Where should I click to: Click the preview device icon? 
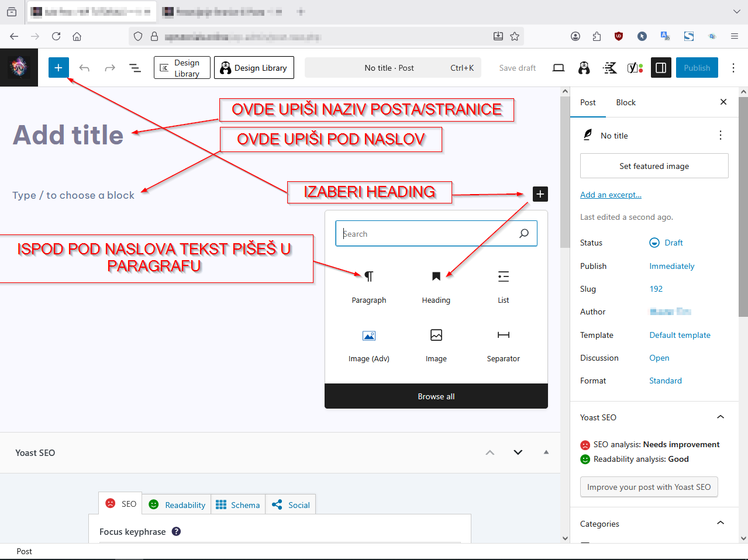pyautogui.click(x=559, y=68)
